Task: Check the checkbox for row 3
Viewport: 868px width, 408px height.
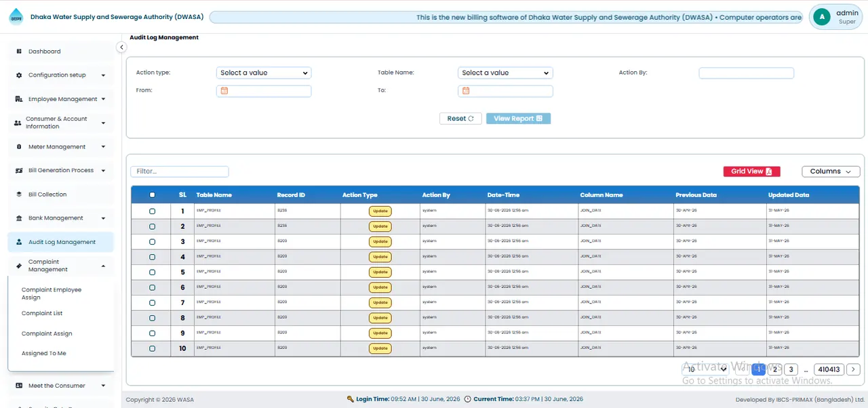Action: 152,242
